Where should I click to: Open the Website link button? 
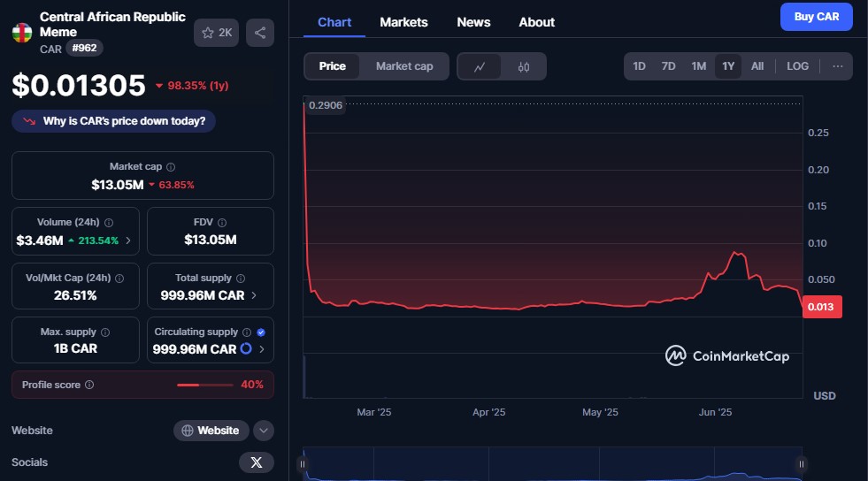[211, 431]
